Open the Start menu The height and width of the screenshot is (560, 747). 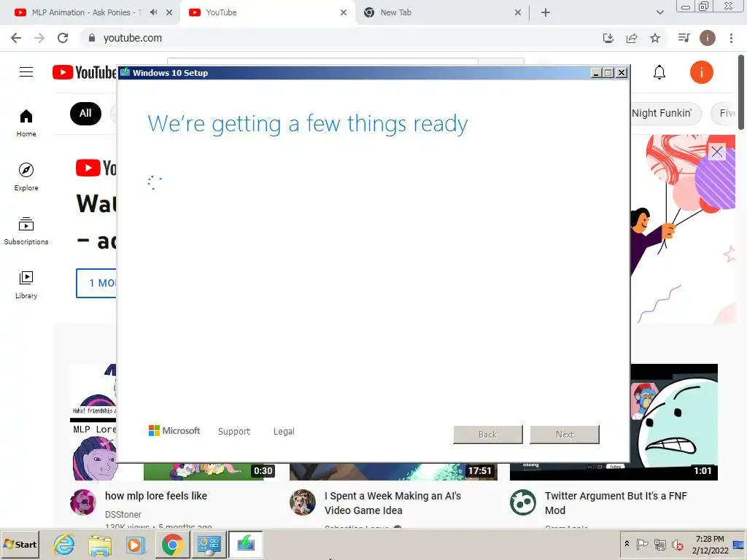click(x=20, y=545)
